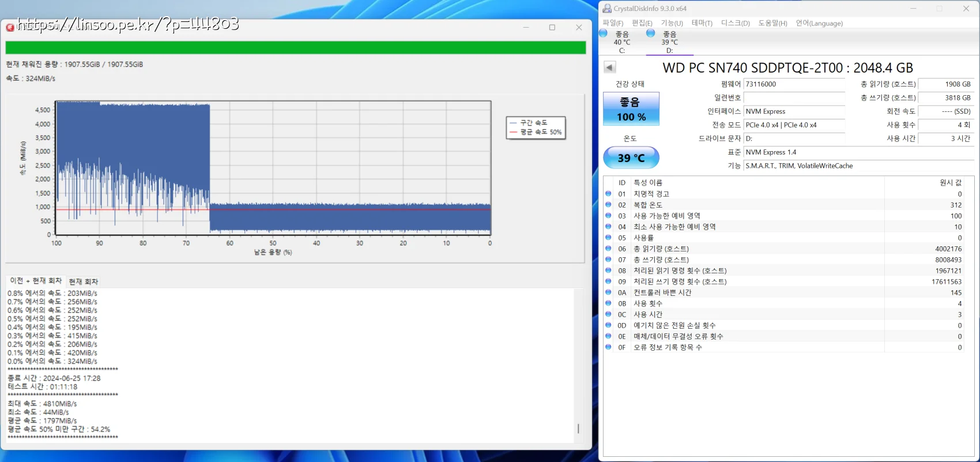Click the 드라이브 문자 D: field
Screen dimensions: 980x462
(794, 138)
